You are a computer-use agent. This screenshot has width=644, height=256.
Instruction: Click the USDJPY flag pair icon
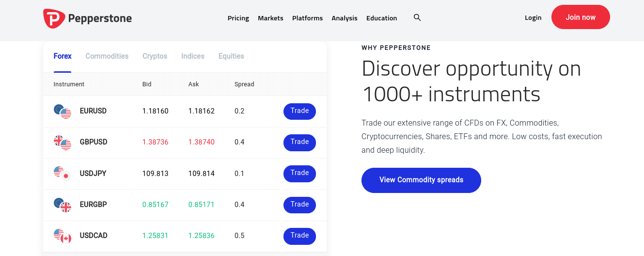(63, 174)
